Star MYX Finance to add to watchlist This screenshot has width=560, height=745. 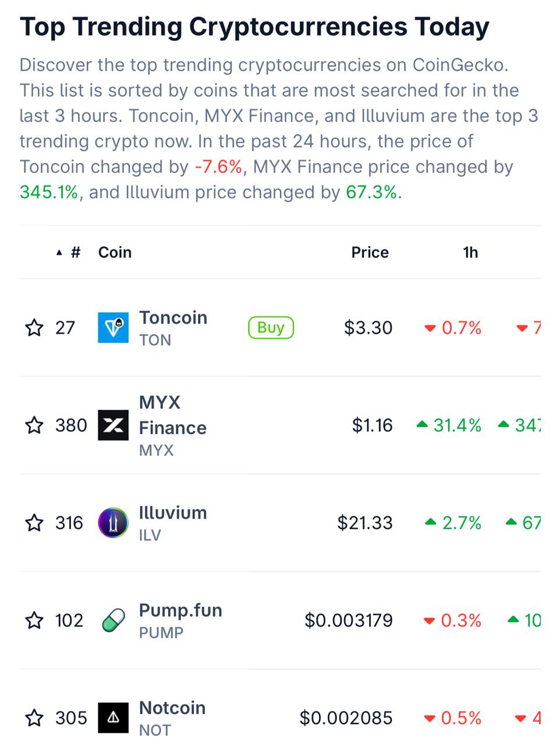click(34, 425)
